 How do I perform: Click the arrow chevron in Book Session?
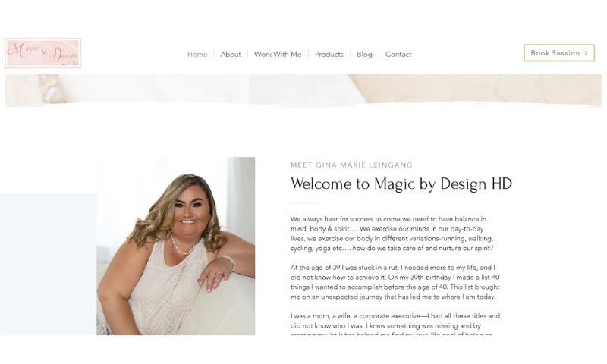pyautogui.click(x=586, y=53)
